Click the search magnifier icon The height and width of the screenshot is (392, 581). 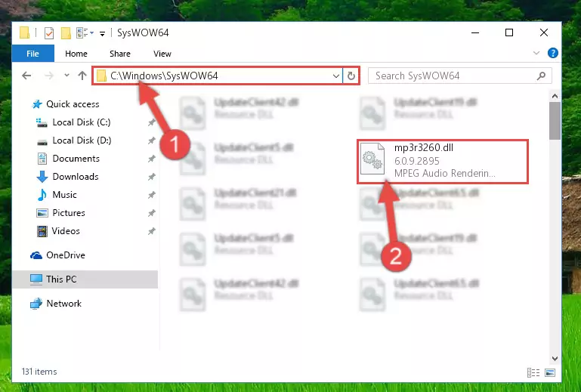(x=542, y=76)
